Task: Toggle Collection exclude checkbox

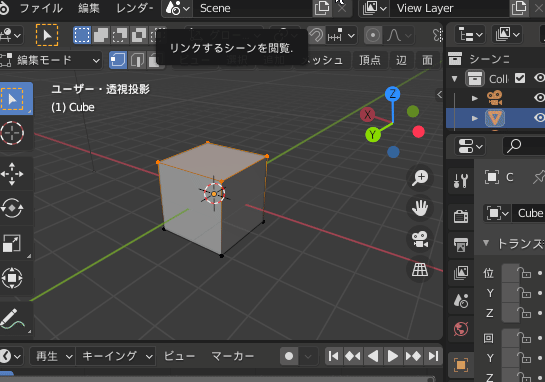Action: (520, 78)
